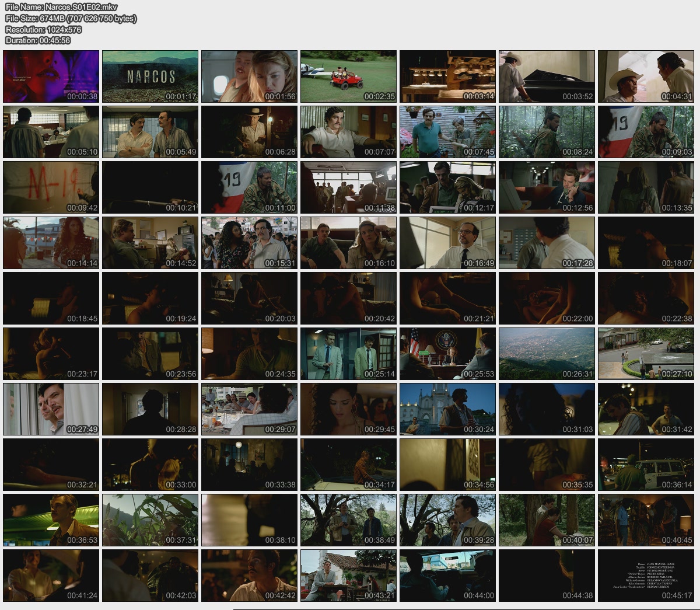The width and height of the screenshot is (700, 610).
Task: Open the plant close-up thumbnail at 00:37:31
Action: pyautogui.click(x=150, y=520)
